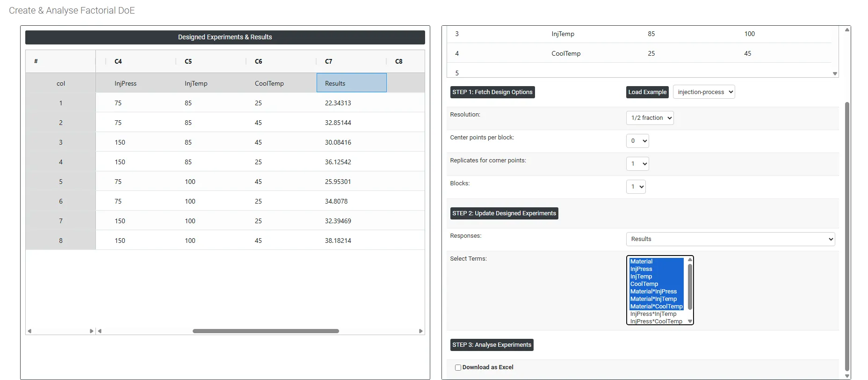This screenshot has width=868, height=380.
Task: Select Material*CoolTemp term in list
Action: (x=657, y=307)
